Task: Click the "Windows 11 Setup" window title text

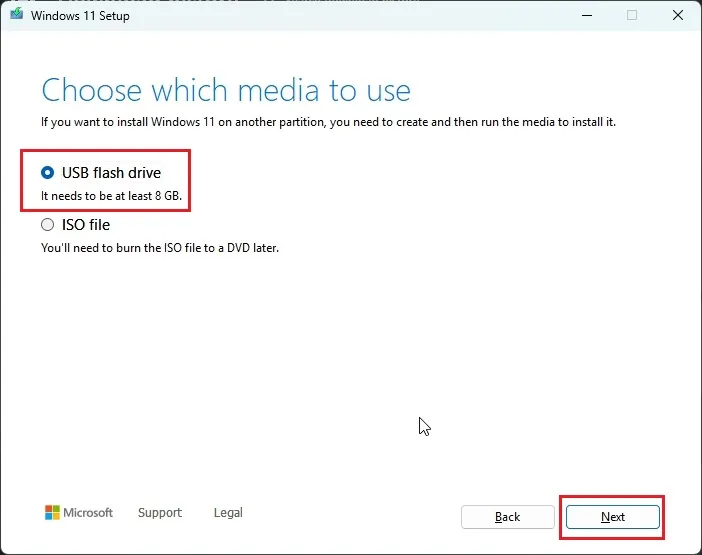Action: point(80,16)
